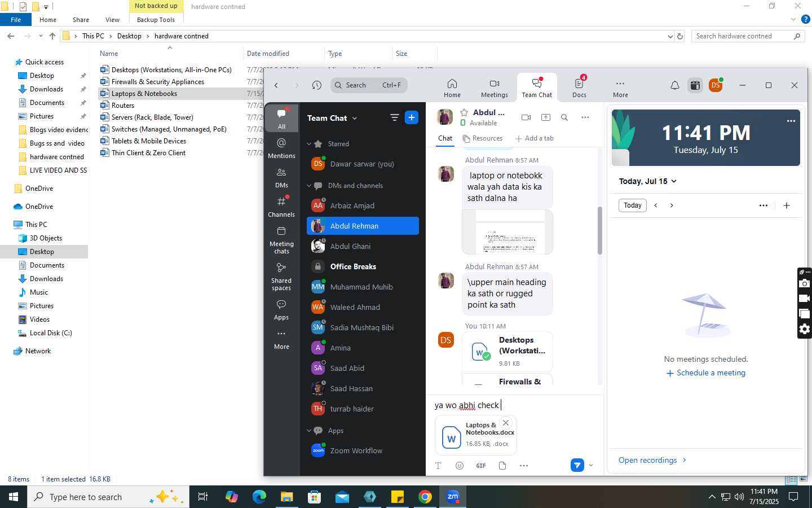This screenshot has width=812, height=508.
Task: Click Schedule a meeting link
Action: (706, 373)
